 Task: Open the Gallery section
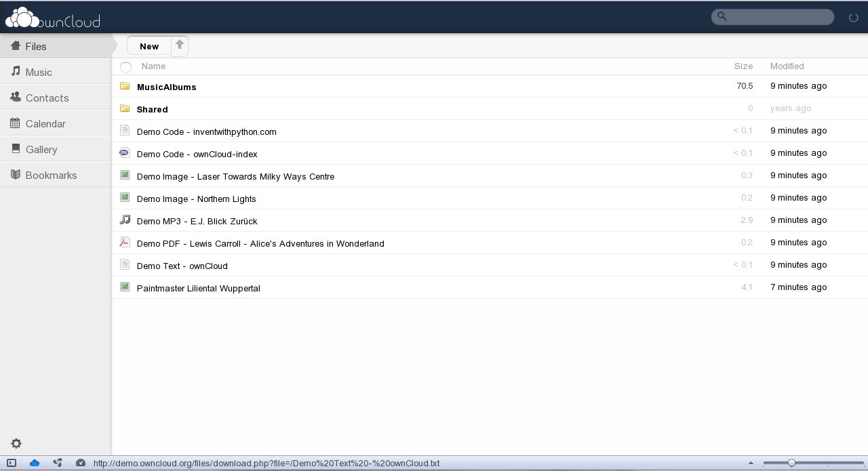[x=41, y=149]
